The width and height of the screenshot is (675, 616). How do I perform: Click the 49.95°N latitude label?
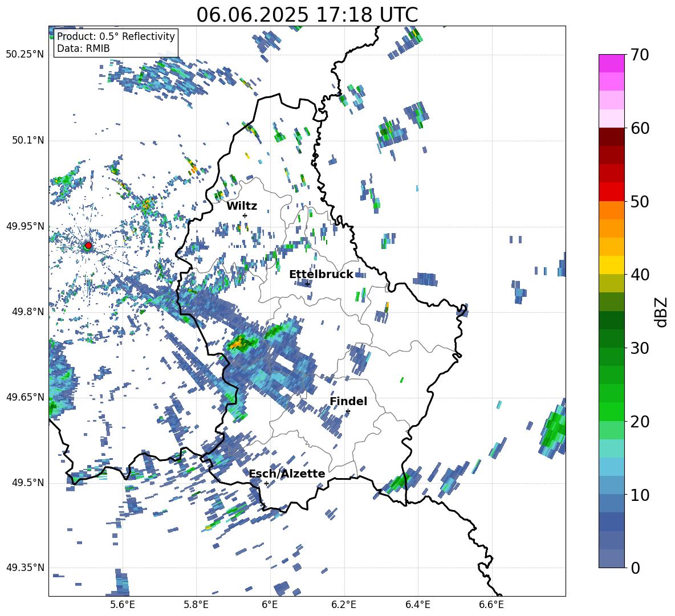(x=25, y=226)
